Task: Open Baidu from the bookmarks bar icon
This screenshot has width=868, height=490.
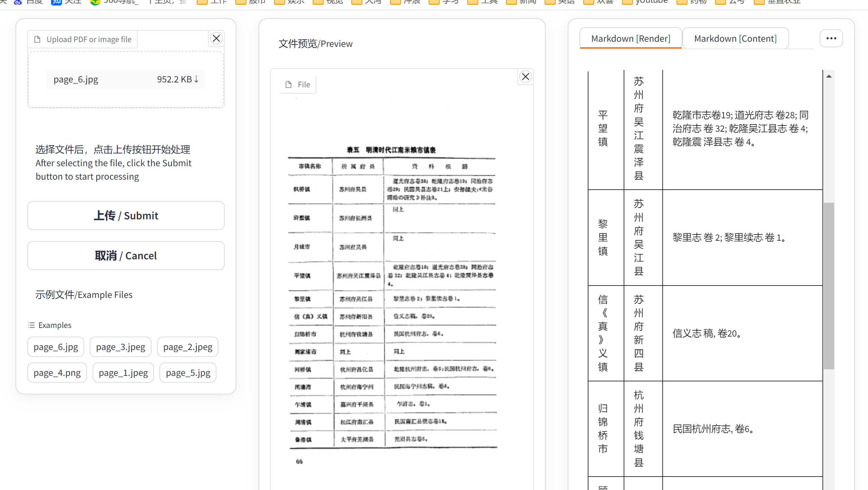Action: (x=18, y=2)
